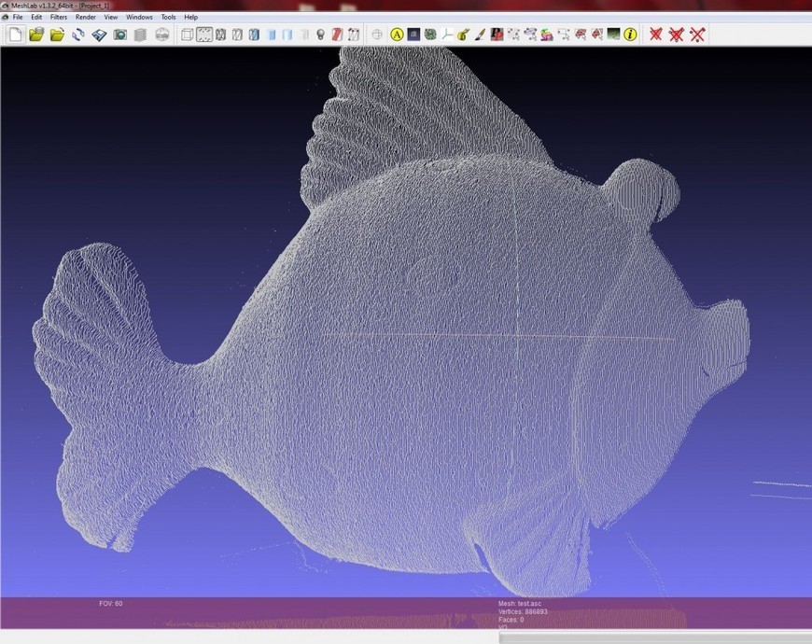Open the Windows menu
Image resolution: width=812 pixels, height=644 pixels.
point(139,17)
